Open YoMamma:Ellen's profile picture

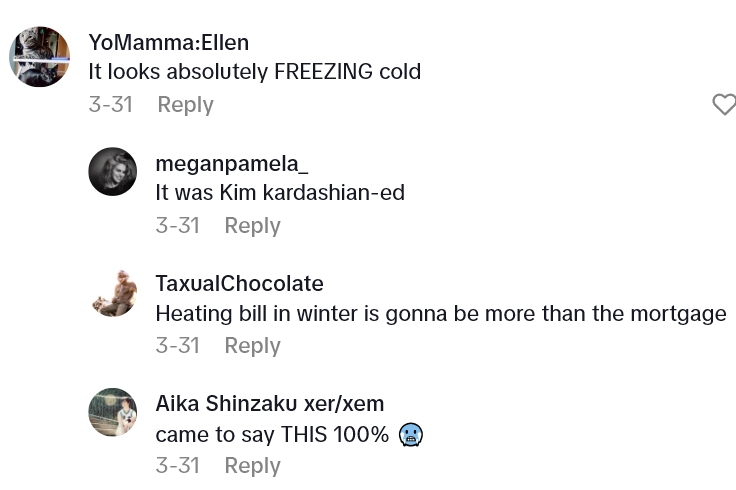point(40,57)
